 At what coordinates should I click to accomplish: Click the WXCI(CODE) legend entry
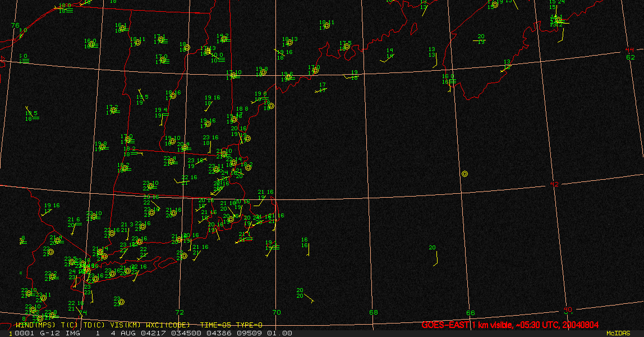[168, 325]
